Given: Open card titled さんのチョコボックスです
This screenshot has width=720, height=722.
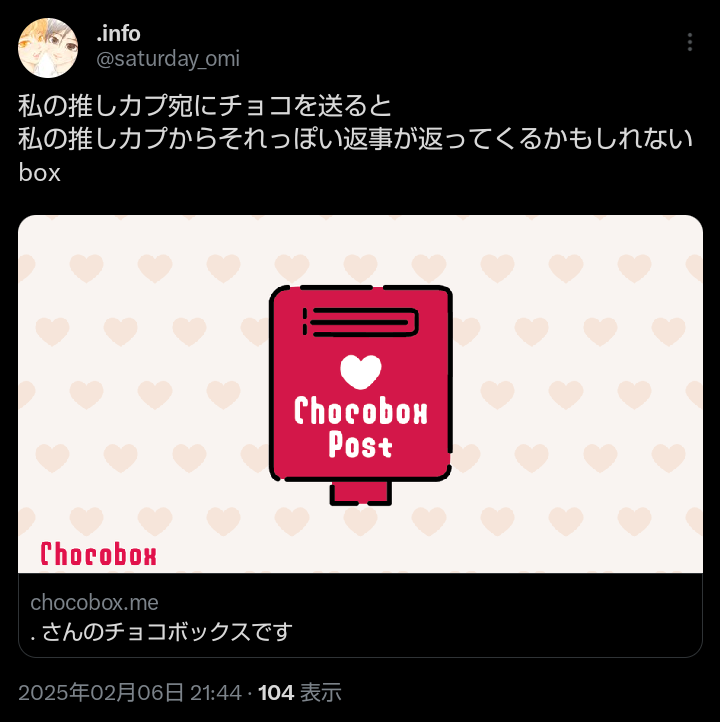Looking at the screenshot, I should pos(161,631).
